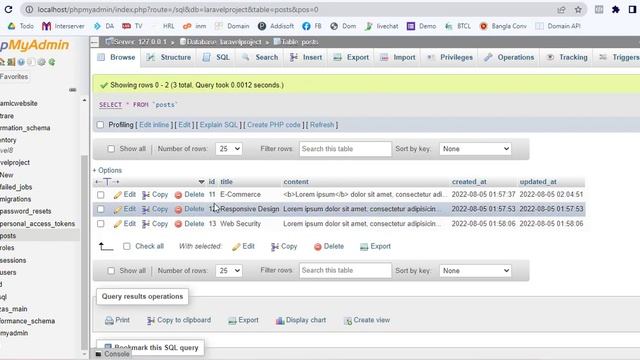This screenshot has width=640, height=360.
Task: Open the livechat bookmark
Action: coord(382,26)
